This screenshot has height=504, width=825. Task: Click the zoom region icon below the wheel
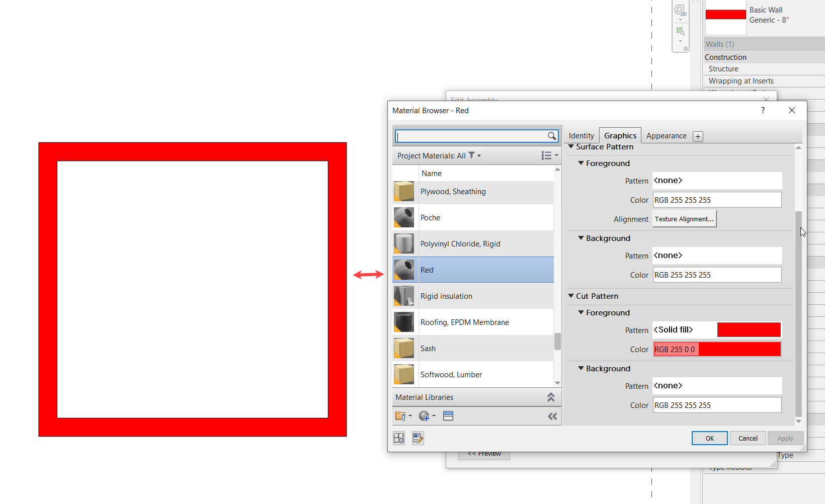click(x=680, y=31)
